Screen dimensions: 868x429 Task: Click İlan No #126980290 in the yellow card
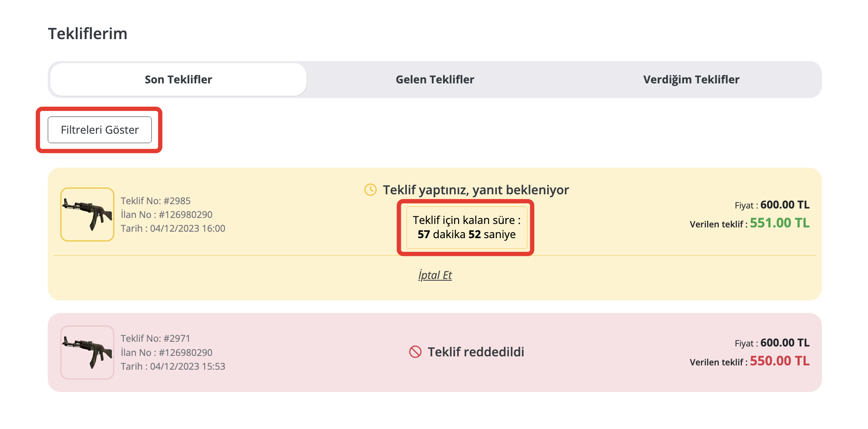(x=166, y=214)
